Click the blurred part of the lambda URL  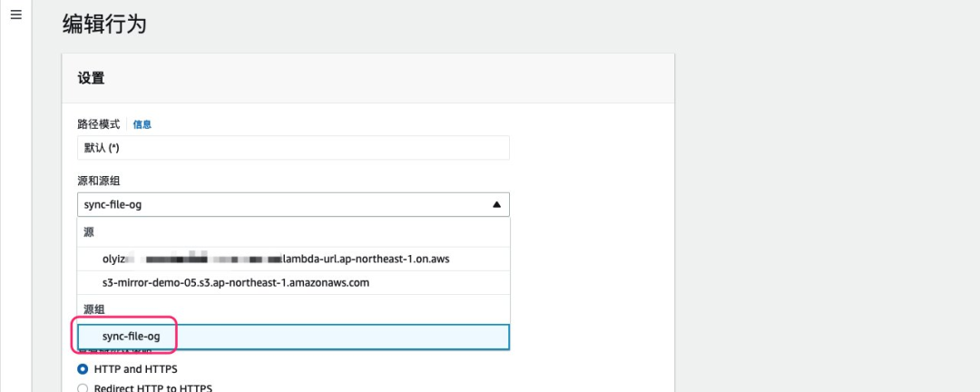click(x=209, y=259)
